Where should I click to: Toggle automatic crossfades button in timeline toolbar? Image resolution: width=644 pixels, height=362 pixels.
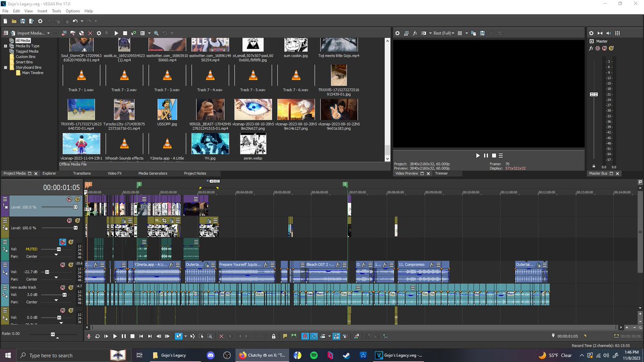pos(314,336)
